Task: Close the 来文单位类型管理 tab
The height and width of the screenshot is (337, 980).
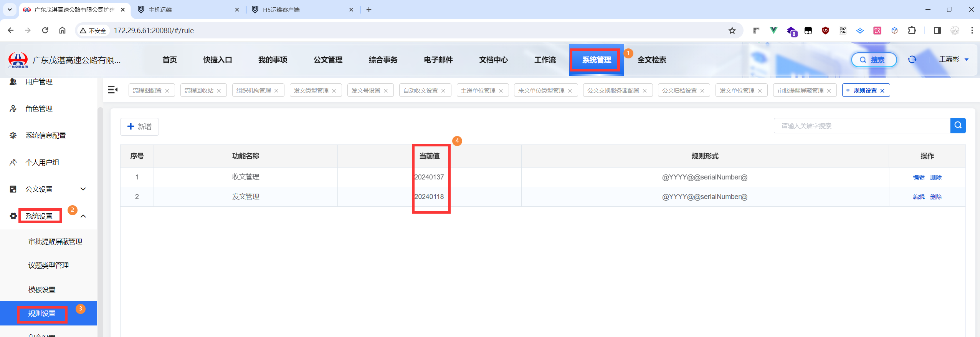Action: coord(570,91)
